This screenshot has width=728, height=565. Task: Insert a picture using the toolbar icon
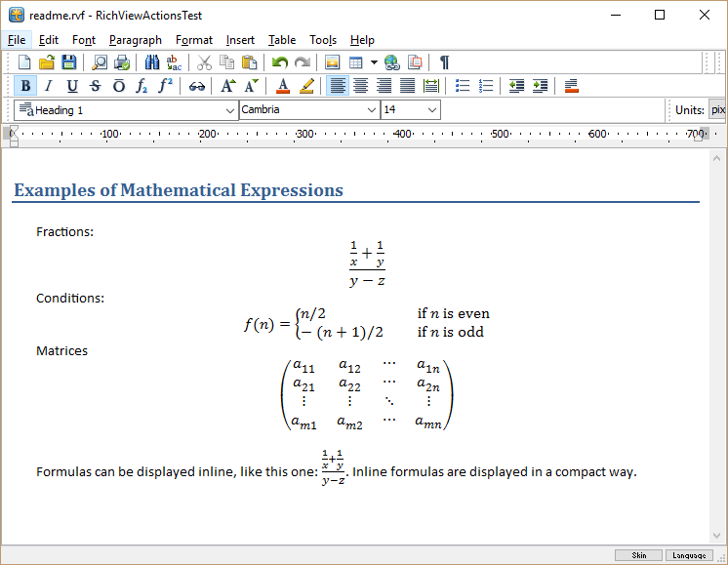[x=332, y=62]
